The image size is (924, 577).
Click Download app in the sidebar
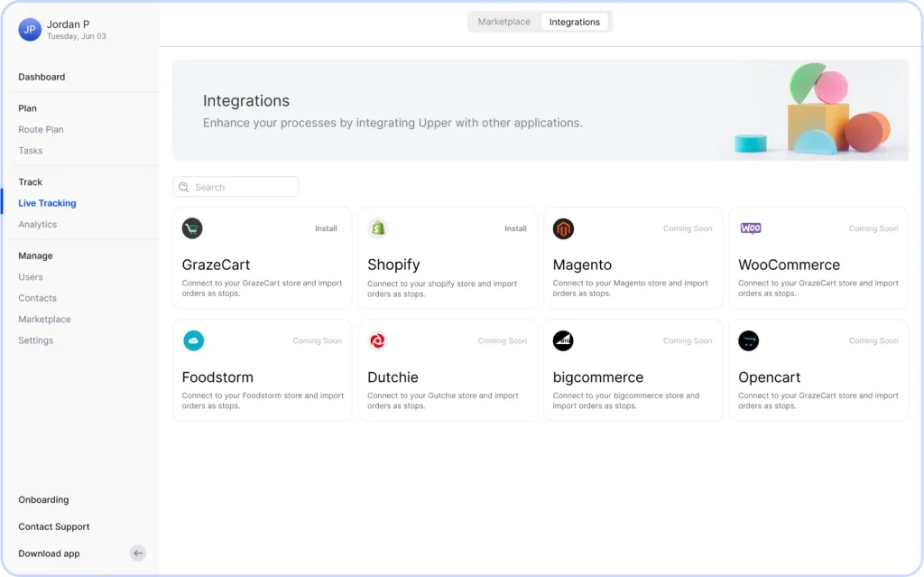coord(49,554)
